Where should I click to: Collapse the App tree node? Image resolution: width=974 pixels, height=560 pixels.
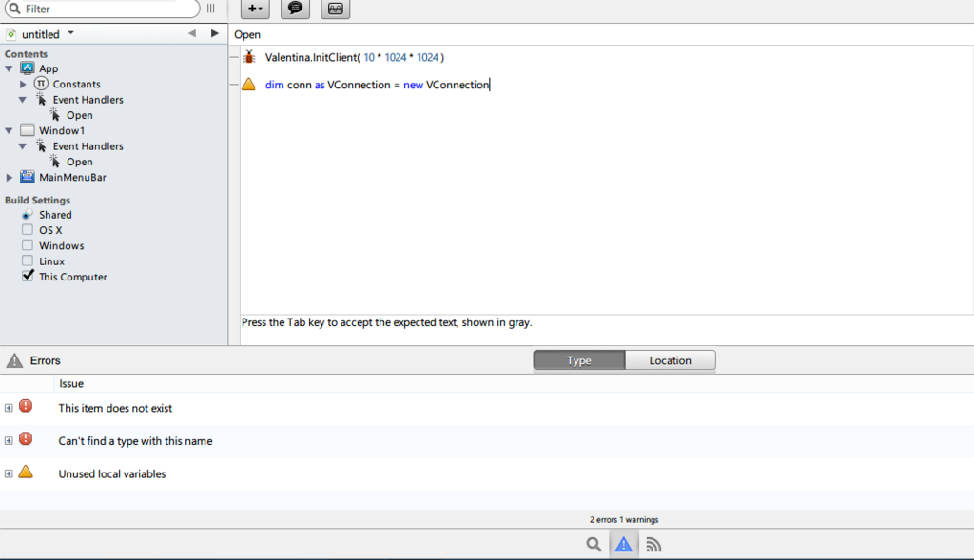(9, 68)
